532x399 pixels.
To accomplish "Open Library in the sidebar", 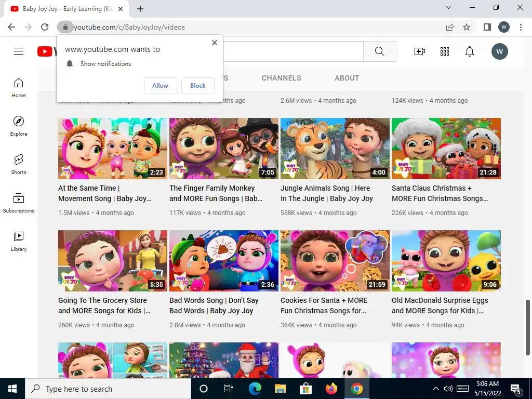I will tap(19, 241).
